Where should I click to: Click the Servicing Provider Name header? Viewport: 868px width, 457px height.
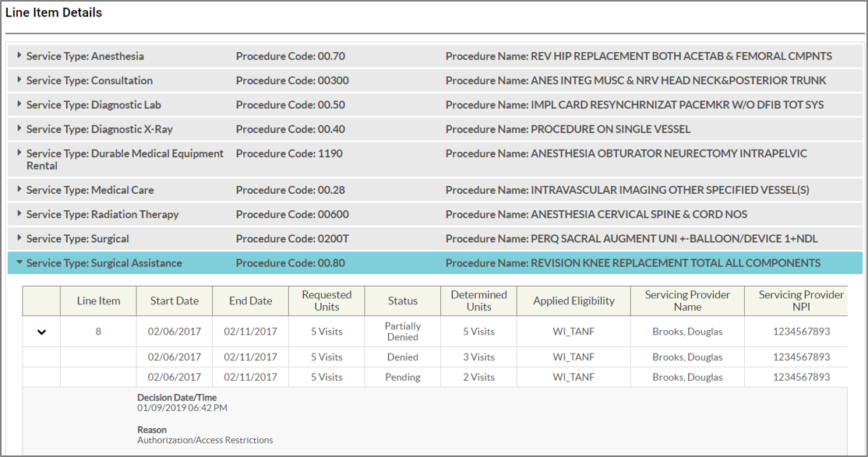[x=687, y=301]
